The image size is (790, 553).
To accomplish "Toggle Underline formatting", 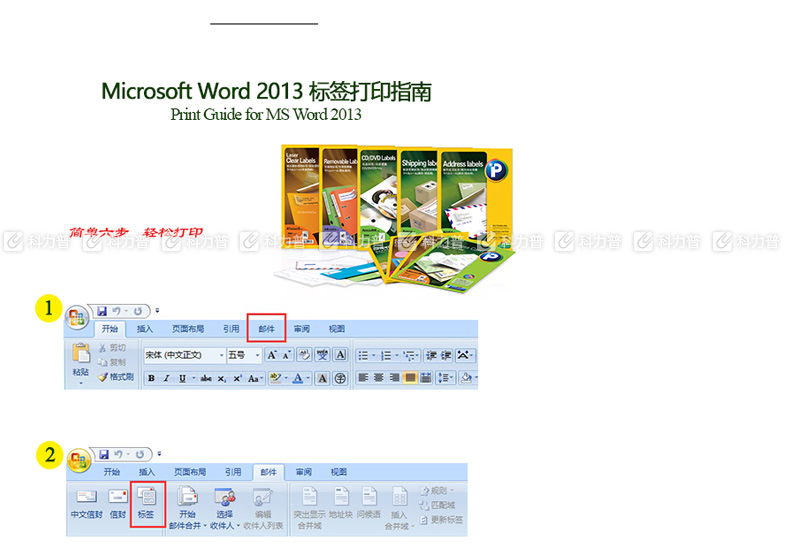I will click(x=182, y=378).
